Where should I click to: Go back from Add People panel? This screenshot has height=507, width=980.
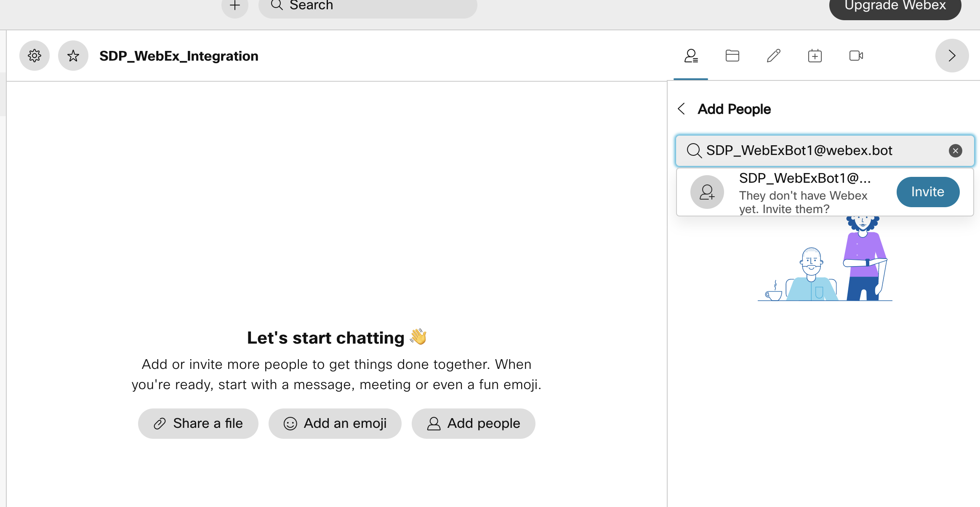[682, 109]
